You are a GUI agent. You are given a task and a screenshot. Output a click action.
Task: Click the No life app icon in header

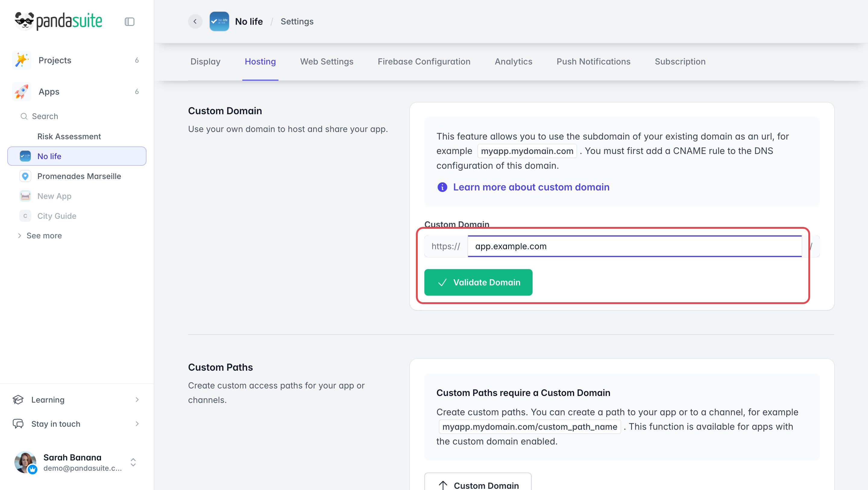coord(219,21)
